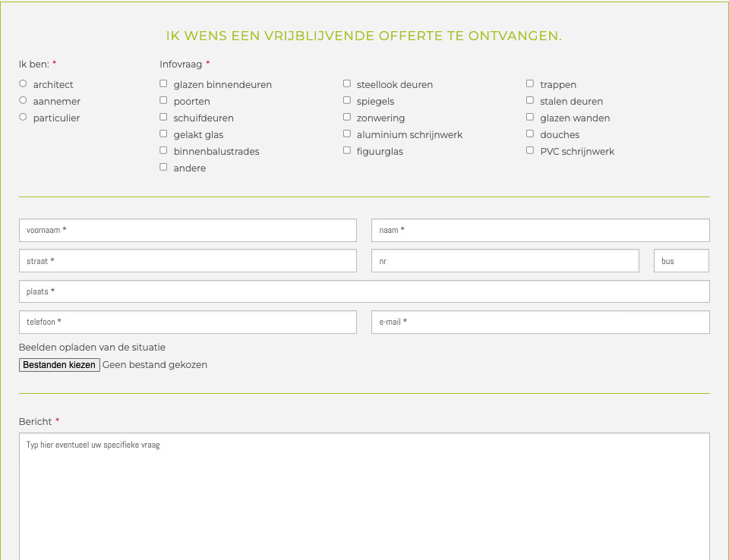Check 'zonwering' under Infovraag
This screenshot has height=560, width=729.
(x=347, y=116)
